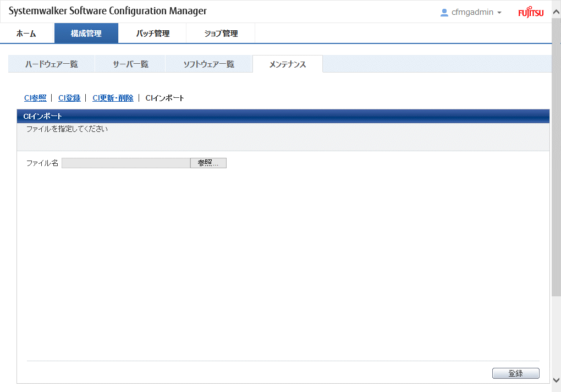Click the user profile icon beside cfmgadmin
This screenshot has width=561, height=392.
pyautogui.click(x=444, y=13)
